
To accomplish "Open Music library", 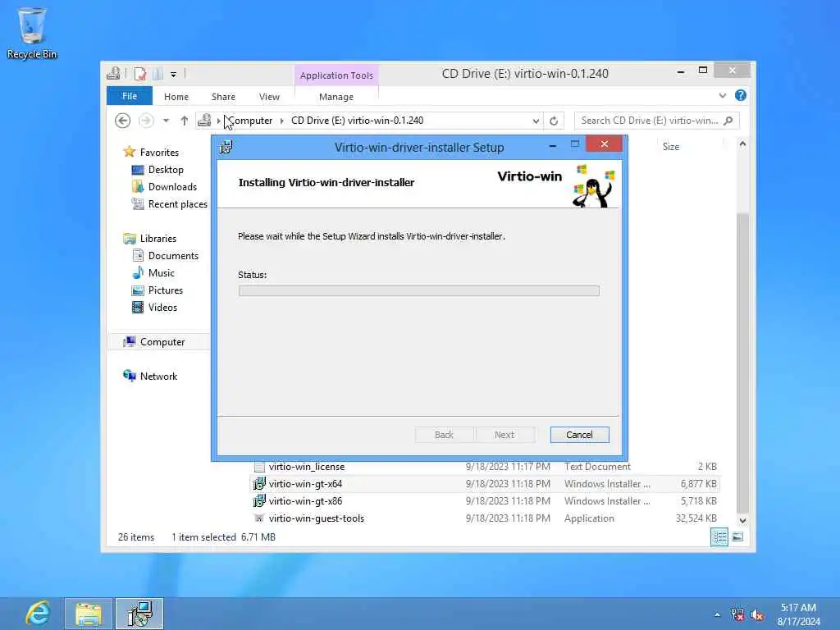I will tap(162, 272).
